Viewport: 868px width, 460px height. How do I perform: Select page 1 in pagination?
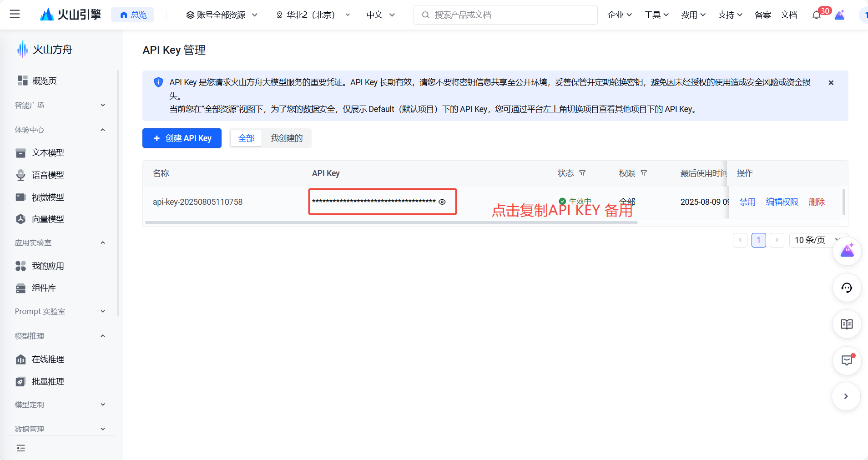pyautogui.click(x=759, y=240)
